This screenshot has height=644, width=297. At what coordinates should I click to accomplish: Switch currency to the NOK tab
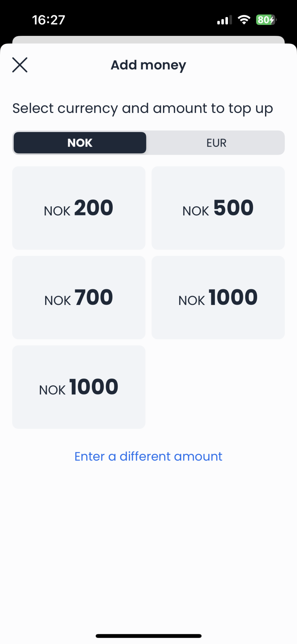coord(80,143)
